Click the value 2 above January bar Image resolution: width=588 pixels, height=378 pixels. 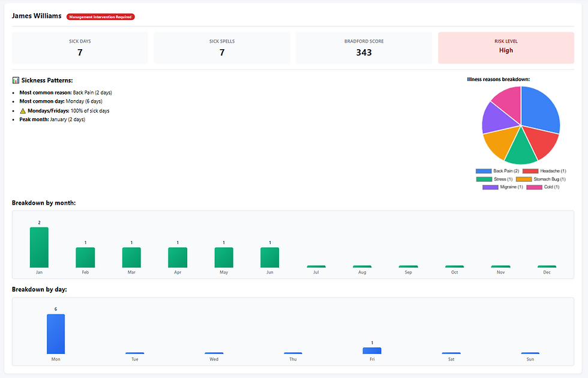(x=39, y=223)
